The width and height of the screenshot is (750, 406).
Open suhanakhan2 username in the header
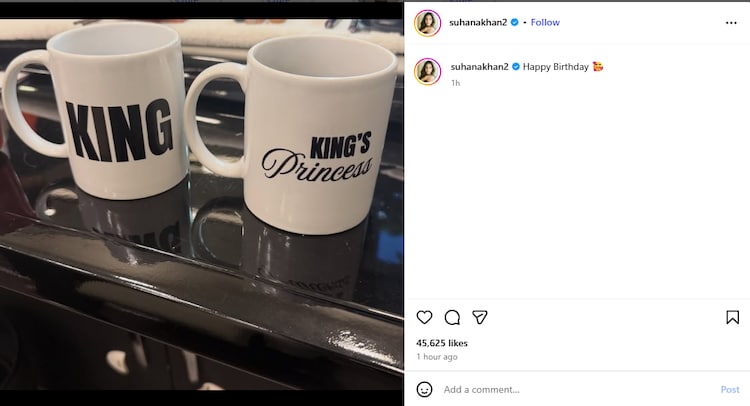479,22
